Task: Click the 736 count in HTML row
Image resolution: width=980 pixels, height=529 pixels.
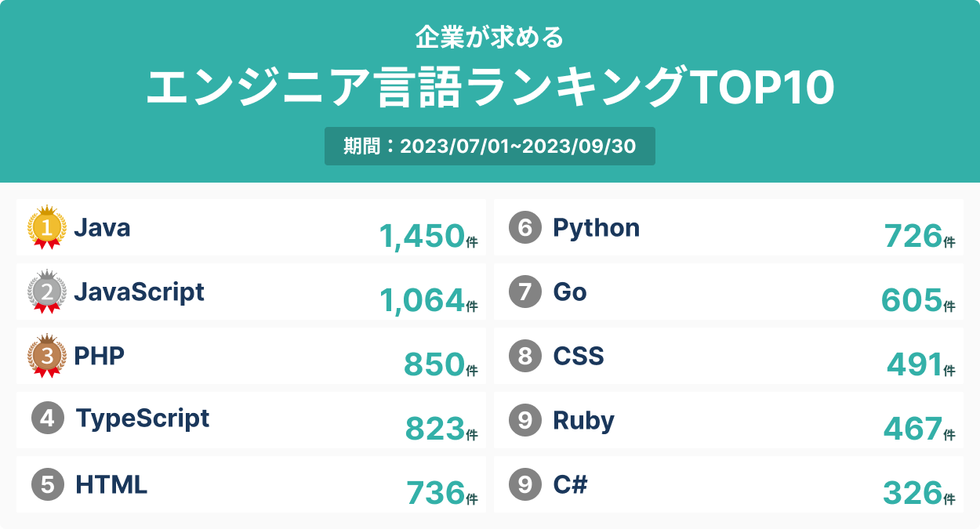Action: [435, 493]
